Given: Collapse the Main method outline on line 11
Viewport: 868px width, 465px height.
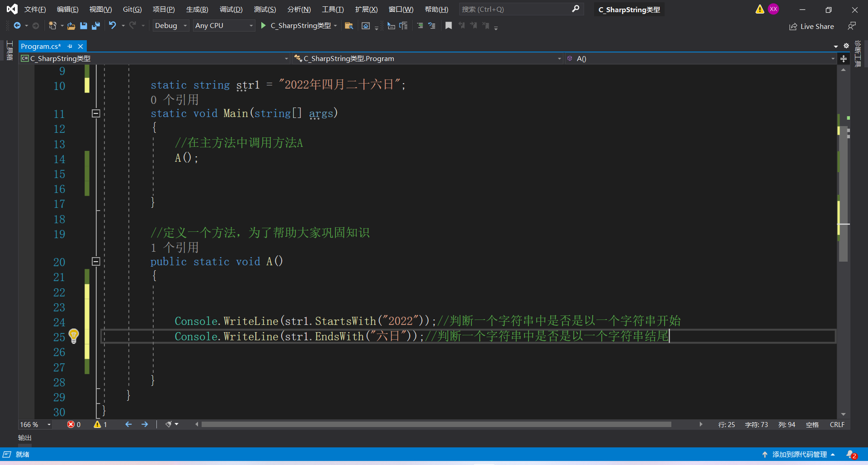Looking at the screenshot, I should click(x=96, y=113).
